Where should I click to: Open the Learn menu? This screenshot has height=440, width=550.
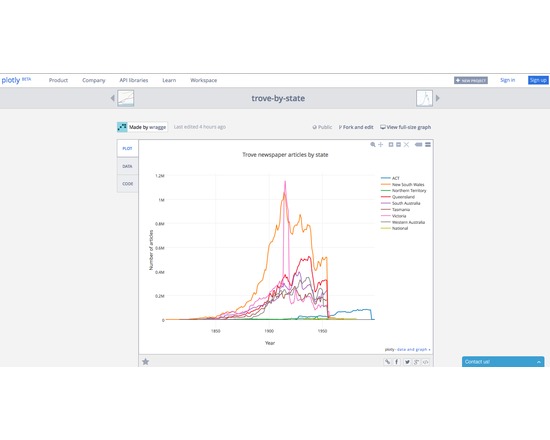point(169,80)
